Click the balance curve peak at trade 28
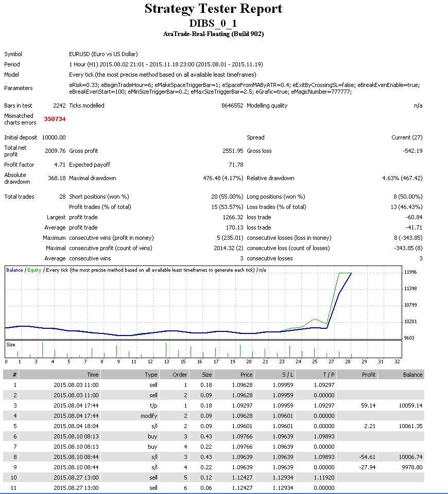This screenshot has height=494, width=448. coord(351,273)
